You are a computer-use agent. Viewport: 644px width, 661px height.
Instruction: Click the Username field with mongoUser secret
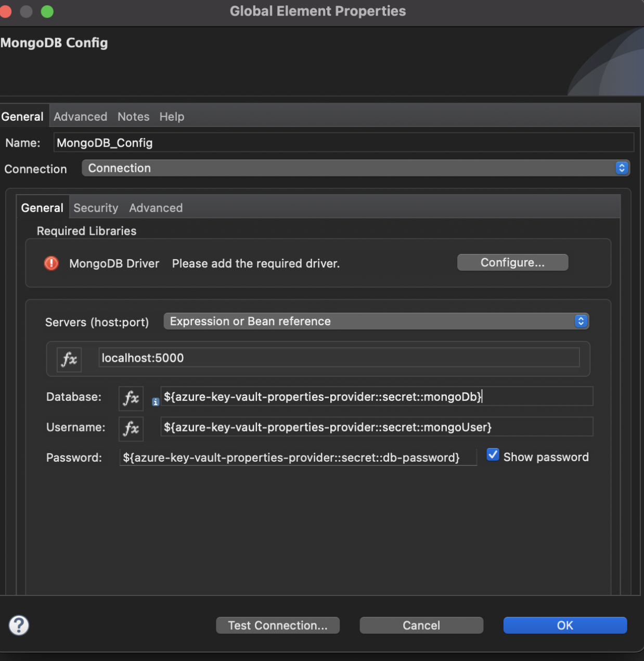pos(377,427)
